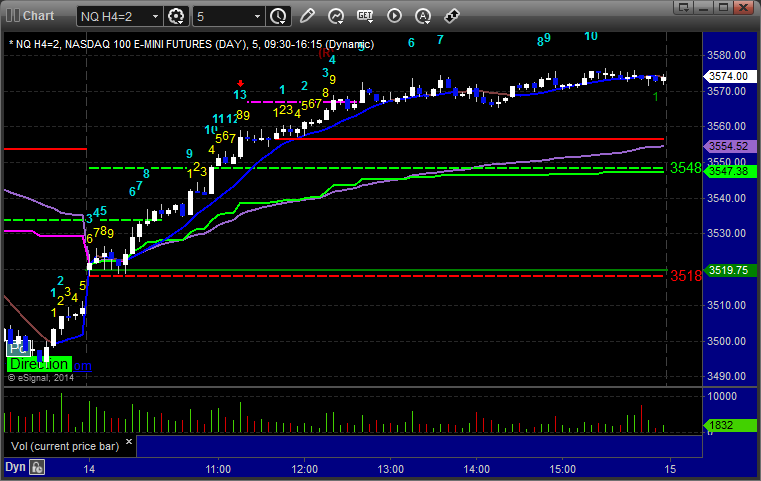Screen dimensions: 761x481
Task: Click the eSignal, 2014 copyright text
Action: pos(41,378)
